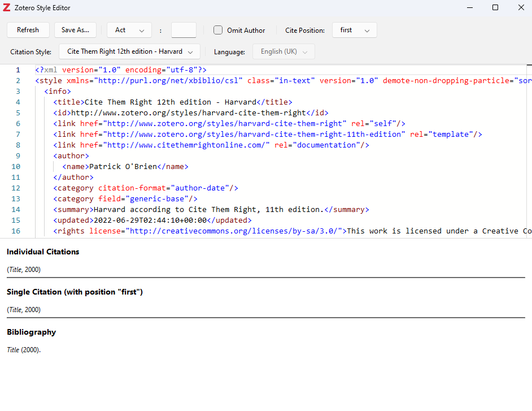Click the rights license line
The width and height of the screenshot is (532, 411).
pyautogui.click(x=293, y=231)
